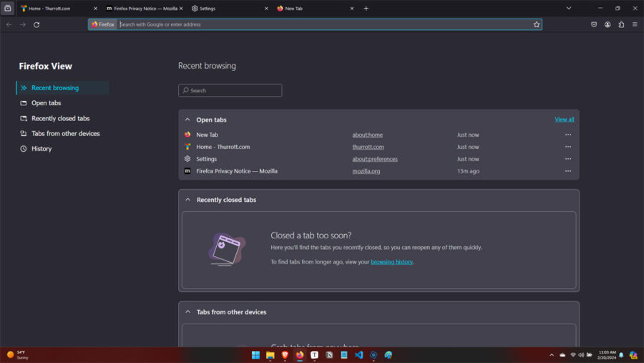The width and height of the screenshot is (644, 363).
Task: Open Visual Studio Code from taskbar
Action: (x=358, y=355)
